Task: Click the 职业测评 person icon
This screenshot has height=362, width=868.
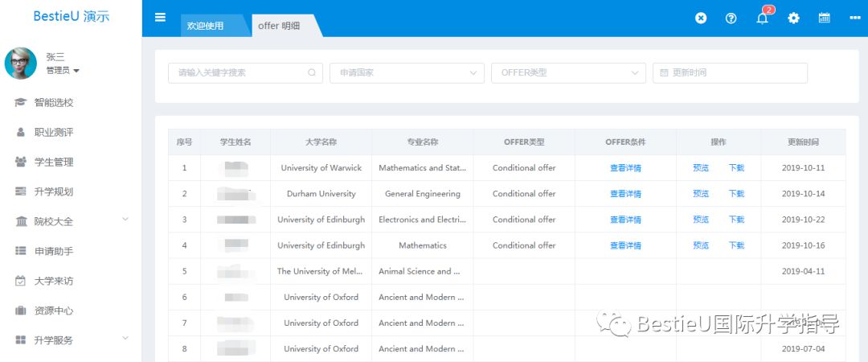Action: pyautogui.click(x=21, y=133)
